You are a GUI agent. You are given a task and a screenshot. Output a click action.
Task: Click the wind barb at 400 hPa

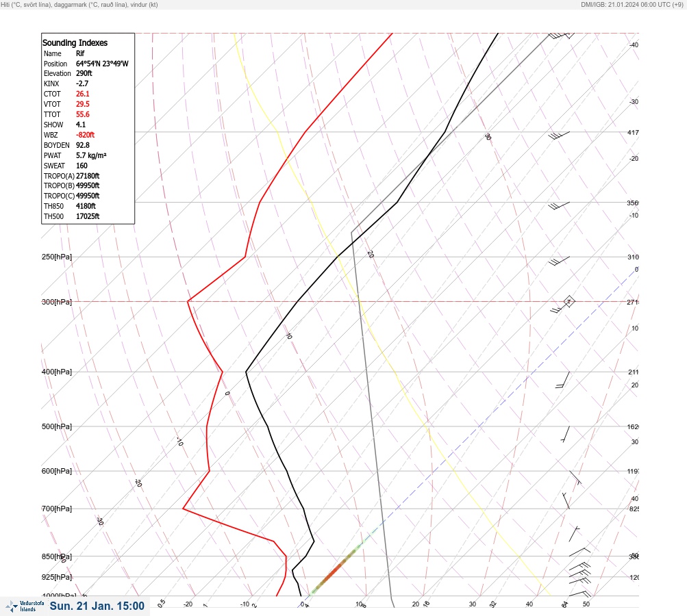pos(563,380)
